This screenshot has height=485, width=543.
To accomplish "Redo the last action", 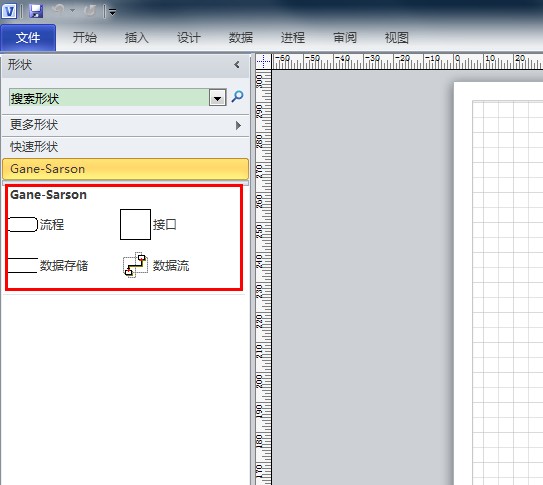I will click(90, 11).
